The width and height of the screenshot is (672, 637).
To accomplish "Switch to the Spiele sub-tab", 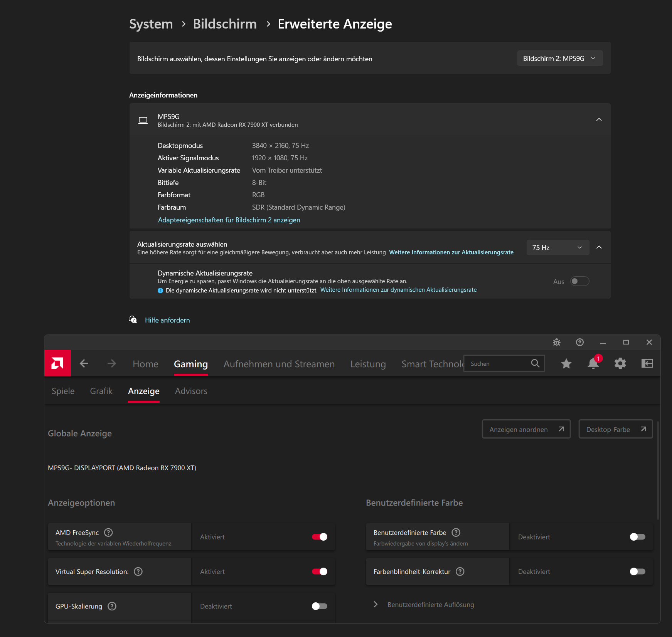I will (x=63, y=391).
